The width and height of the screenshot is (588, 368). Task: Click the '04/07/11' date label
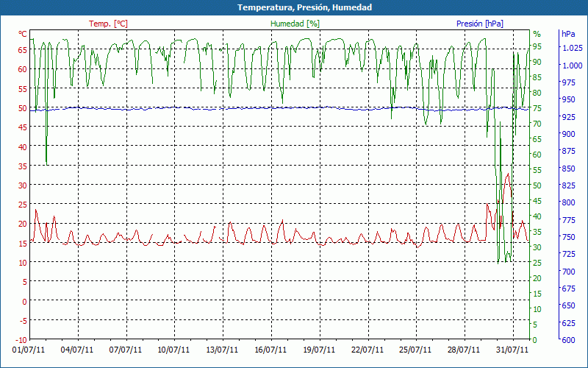(x=77, y=350)
